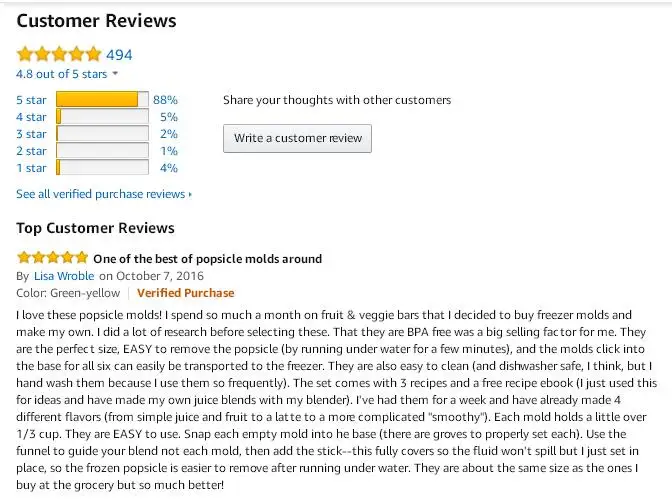672x499 pixels.
Task: Open the 88% five-star percentage link
Action: 165,100
